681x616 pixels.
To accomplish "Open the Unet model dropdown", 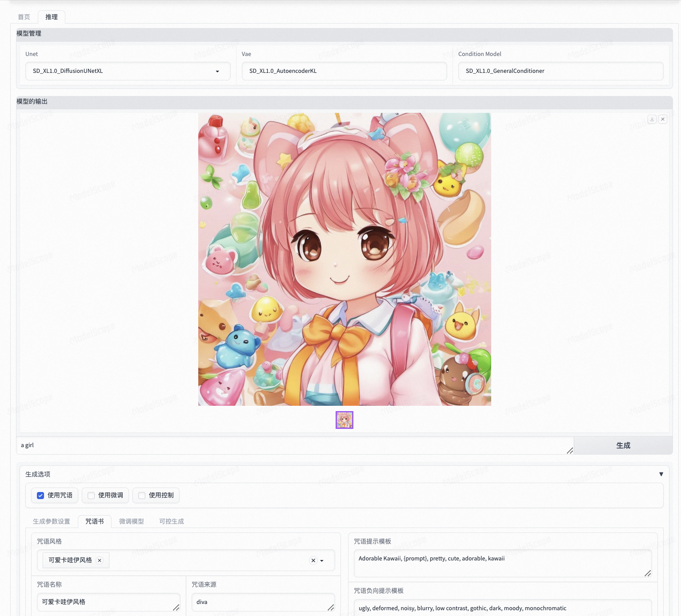I will [x=217, y=71].
